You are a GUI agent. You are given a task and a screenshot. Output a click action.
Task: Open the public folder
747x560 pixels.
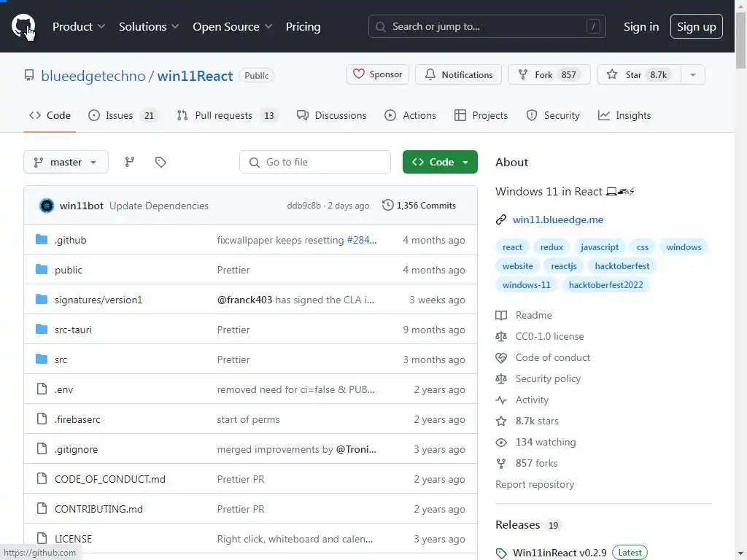pos(69,270)
